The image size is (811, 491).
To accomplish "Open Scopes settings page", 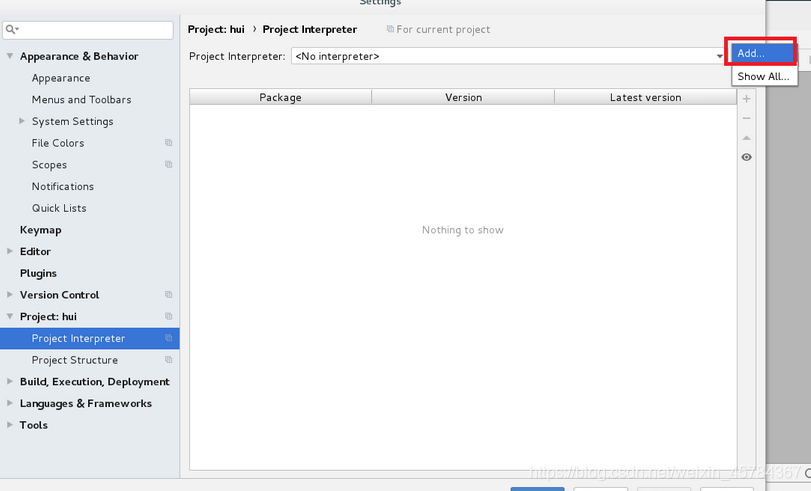I will pyautogui.click(x=49, y=165).
